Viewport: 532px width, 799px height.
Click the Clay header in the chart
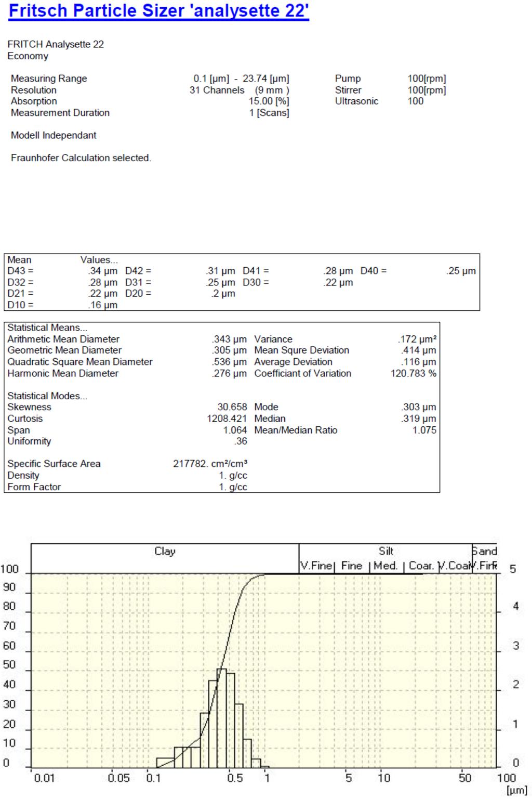165,552
